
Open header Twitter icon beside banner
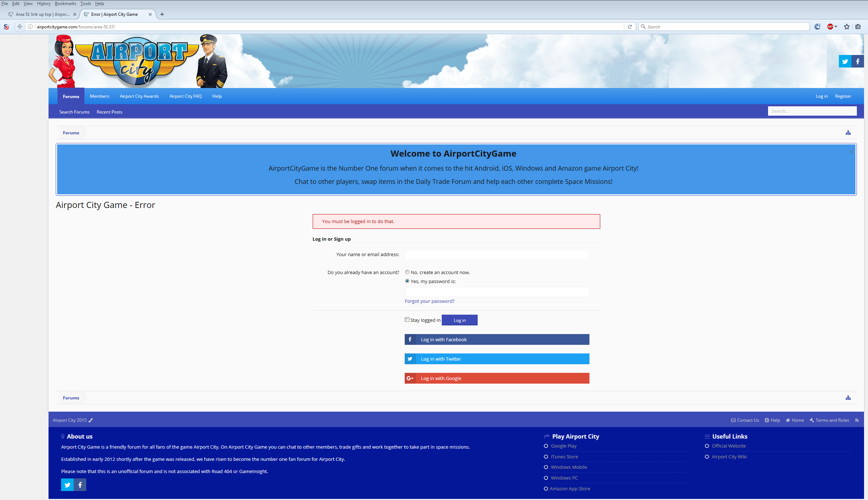845,61
